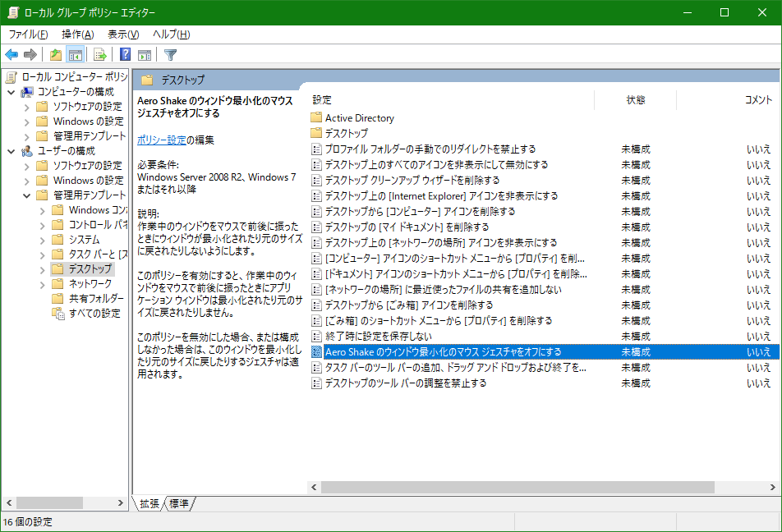Click the folder icon in the デスクトップ header
Screen dimensions: 782x532
[146, 80]
